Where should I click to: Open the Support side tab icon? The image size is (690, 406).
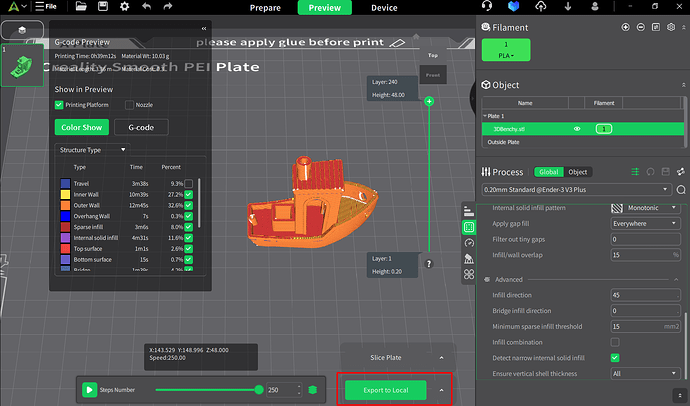click(x=469, y=259)
